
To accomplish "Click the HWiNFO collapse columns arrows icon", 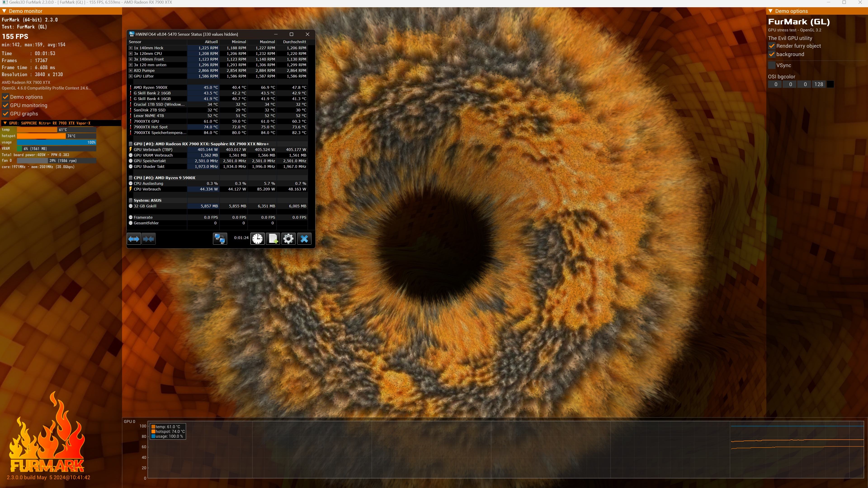I will (x=149, y=239).
